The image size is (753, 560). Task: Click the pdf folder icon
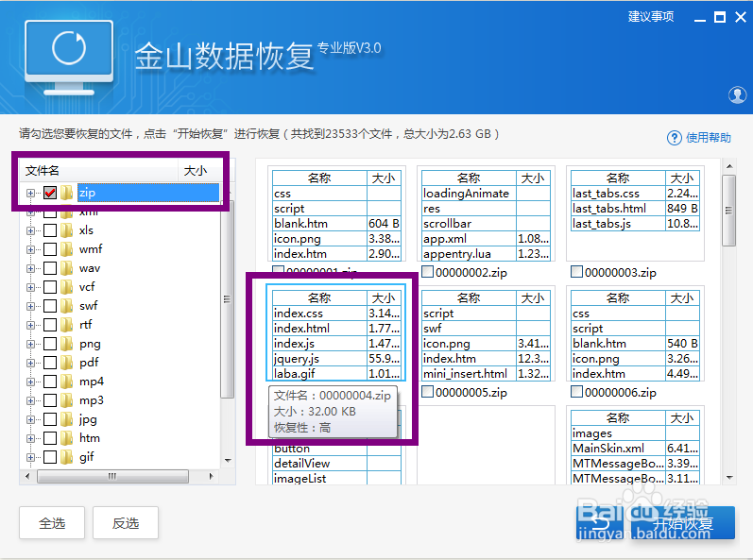pos(67,363)
